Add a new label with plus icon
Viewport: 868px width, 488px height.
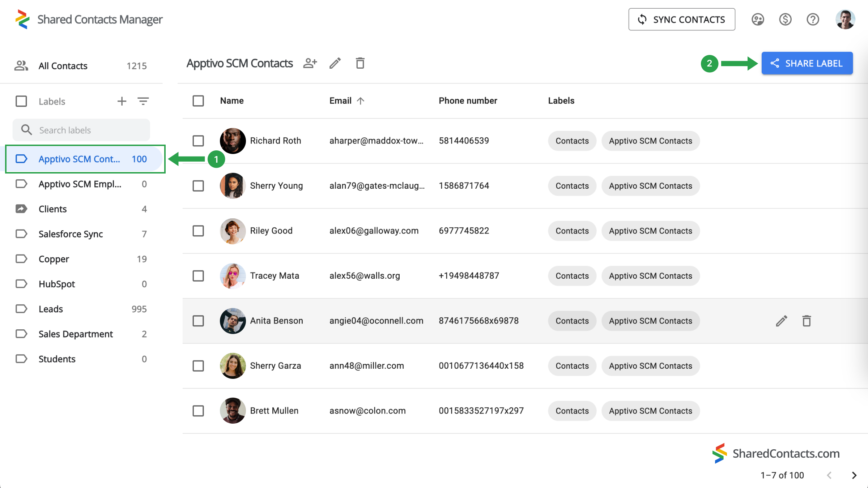coord(122,101)
